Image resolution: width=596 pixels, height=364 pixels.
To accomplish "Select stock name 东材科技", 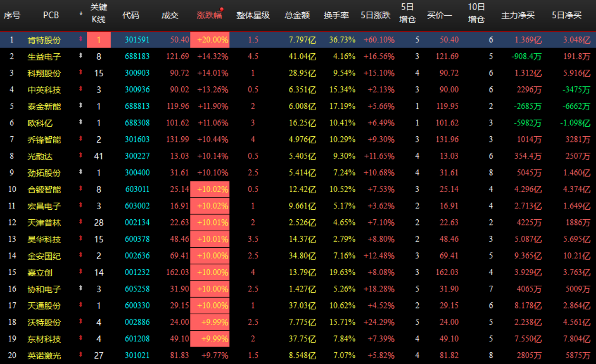I will click(44, 339).
